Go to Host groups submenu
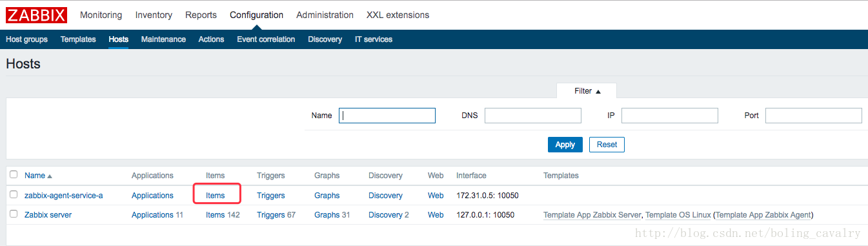Viewport: 868px width, 246px height. click(26, 39)
